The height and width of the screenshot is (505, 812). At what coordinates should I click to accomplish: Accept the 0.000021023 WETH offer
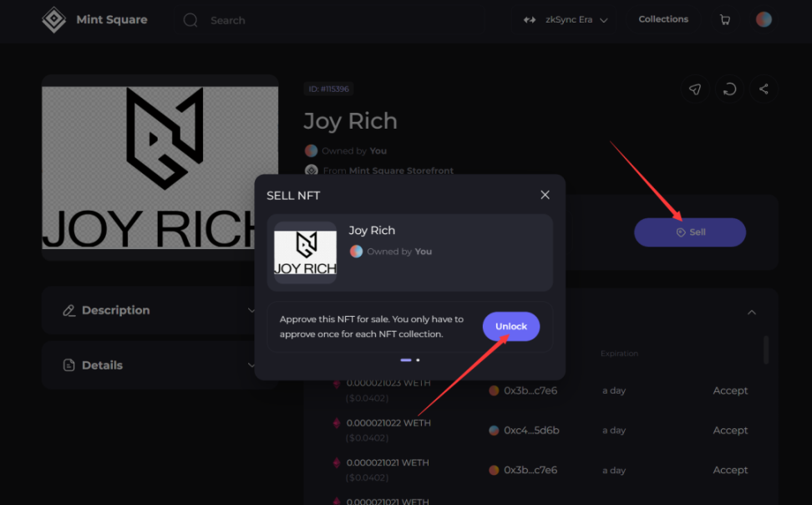click(730, 390)
